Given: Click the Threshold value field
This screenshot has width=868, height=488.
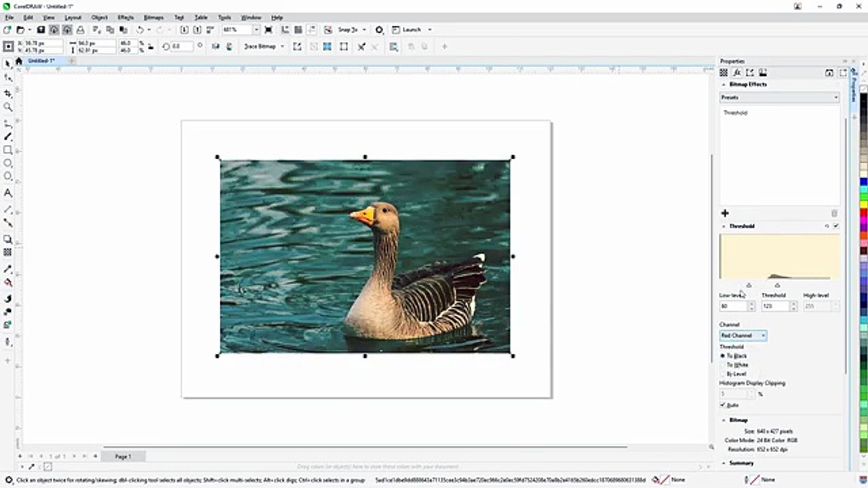Looking at the screenshot, I should click(x=775, y=306).
